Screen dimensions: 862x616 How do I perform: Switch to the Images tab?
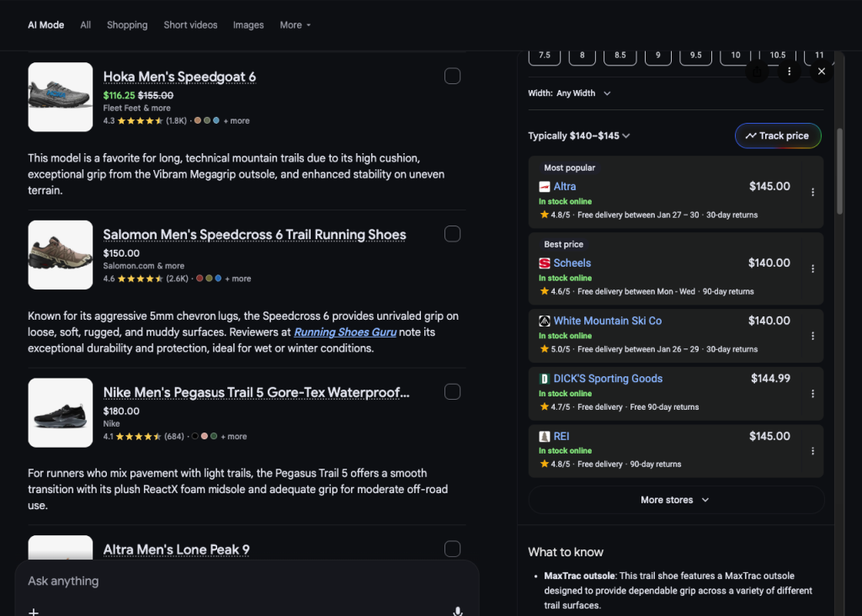point(248,25)
